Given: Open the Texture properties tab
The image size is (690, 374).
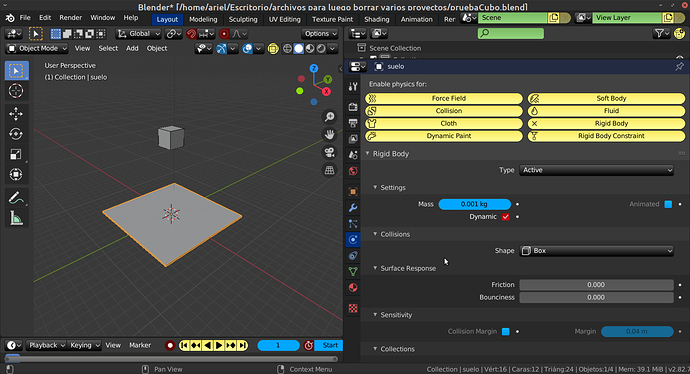Looking at the screenshot, I should [x=353, y=308].
